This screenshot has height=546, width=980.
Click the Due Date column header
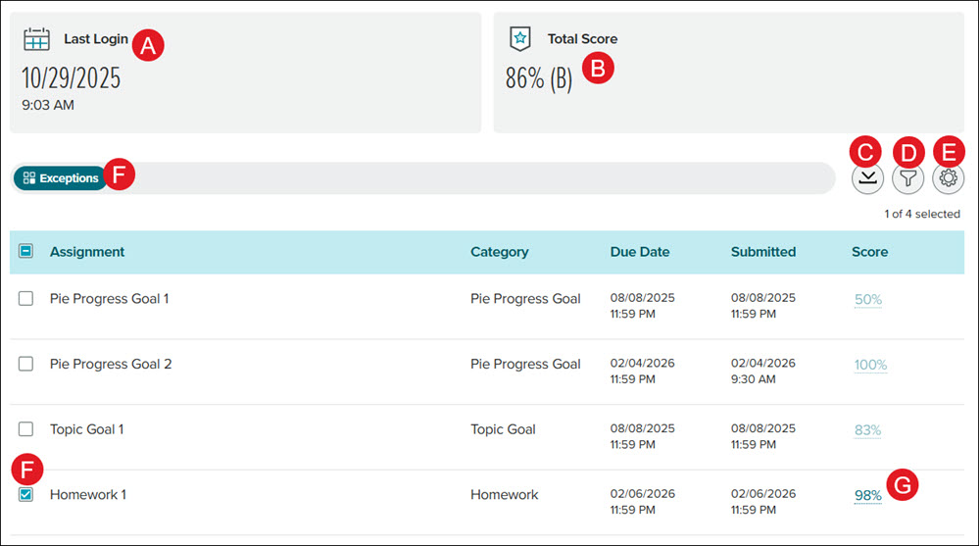pos(639,252)
